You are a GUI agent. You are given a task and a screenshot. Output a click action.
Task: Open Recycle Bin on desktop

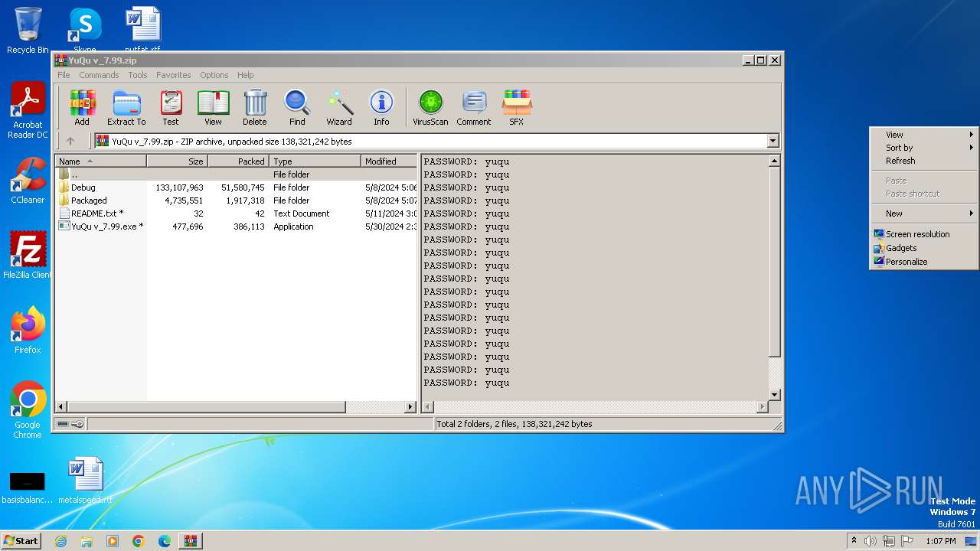(28, 31)
